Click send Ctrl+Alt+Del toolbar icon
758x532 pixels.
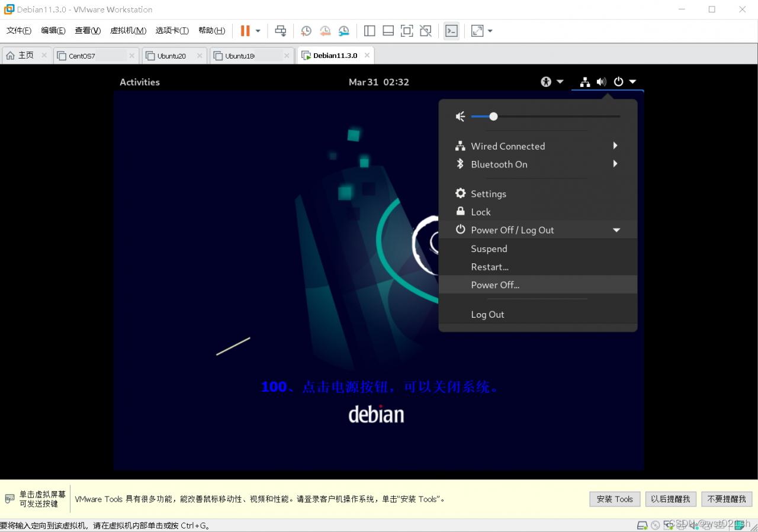(x=281, y=31)
